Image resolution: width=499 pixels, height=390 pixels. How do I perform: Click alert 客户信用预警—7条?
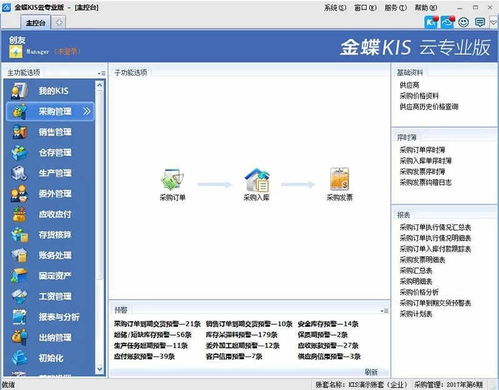click(x=234, y=356)
